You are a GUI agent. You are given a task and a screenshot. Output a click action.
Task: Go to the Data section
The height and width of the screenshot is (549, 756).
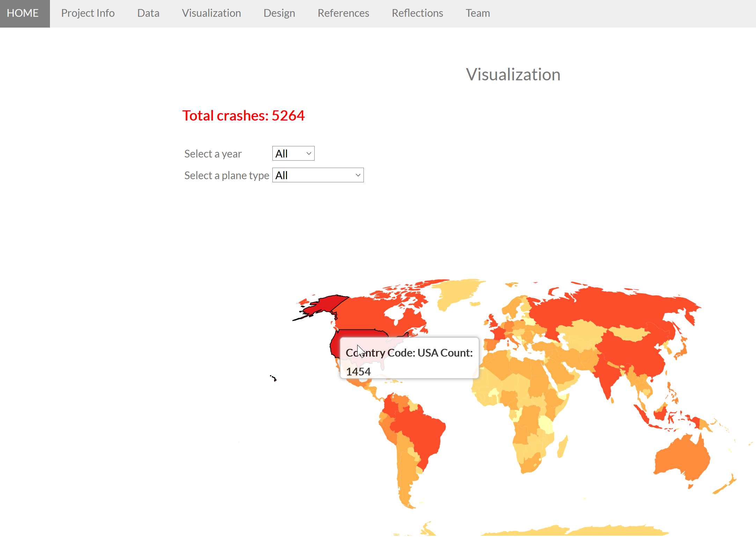pos(148,13)
